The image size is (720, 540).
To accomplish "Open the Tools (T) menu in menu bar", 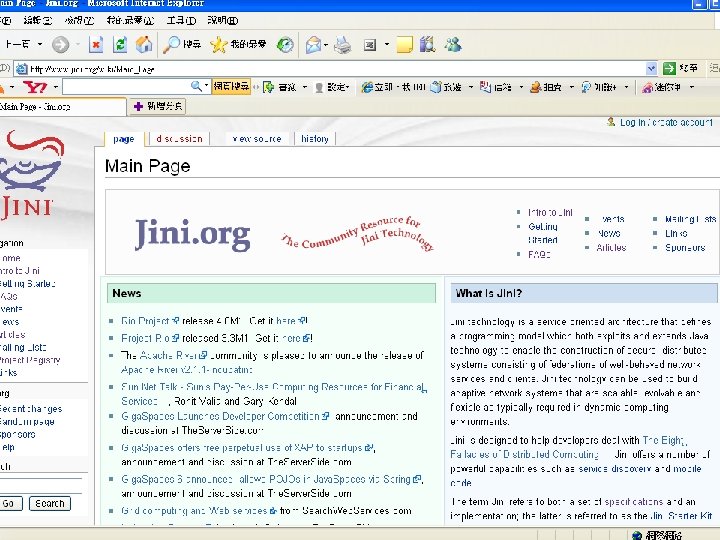I will [x=181, y=20].
